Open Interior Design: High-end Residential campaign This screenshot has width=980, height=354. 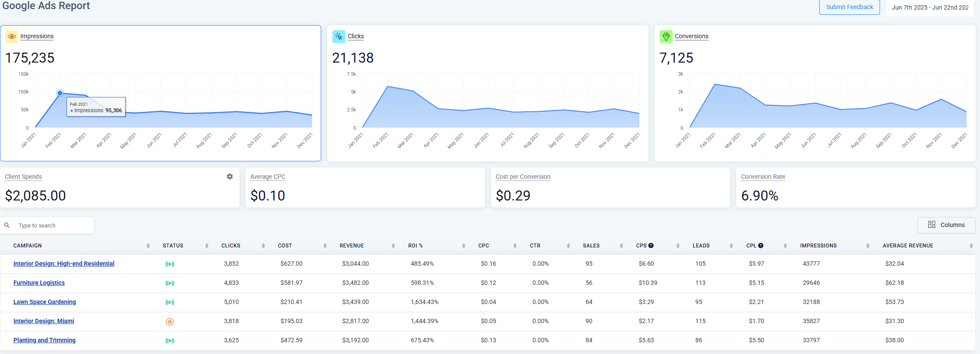click(x=64, y=264)
